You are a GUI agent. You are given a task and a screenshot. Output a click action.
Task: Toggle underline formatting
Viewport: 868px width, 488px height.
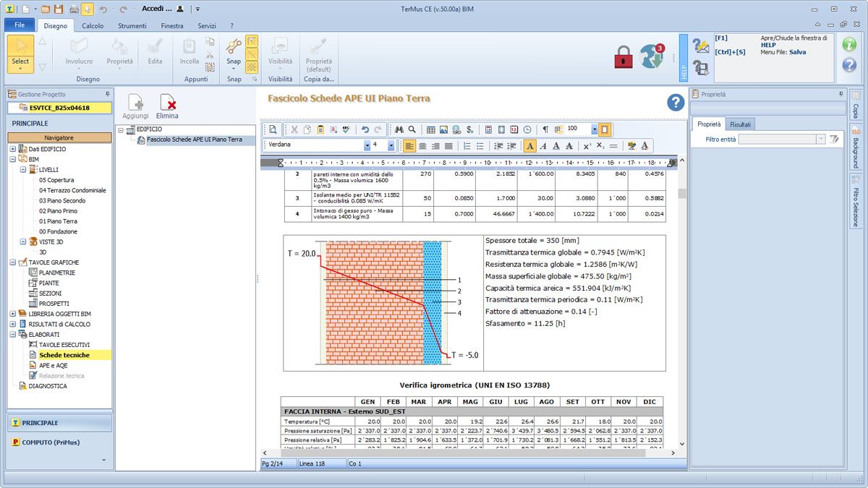click(x=556, y=145)
